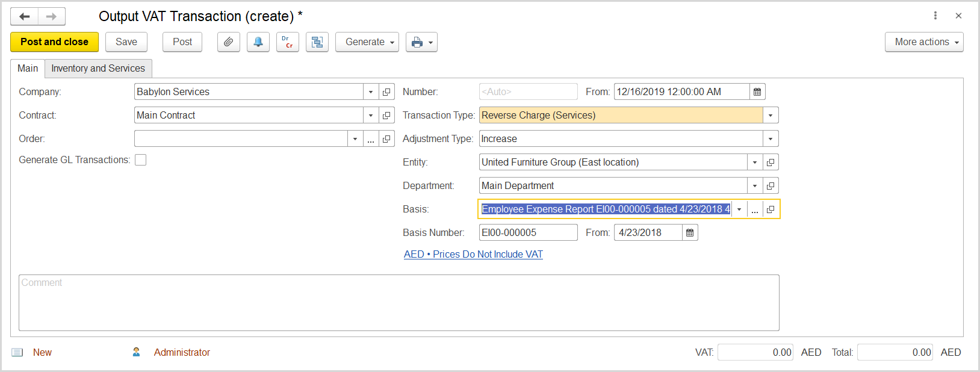The width and height of the screenshot is (980, 372).
Task: Switch to the Main tab
Action: 28,69
